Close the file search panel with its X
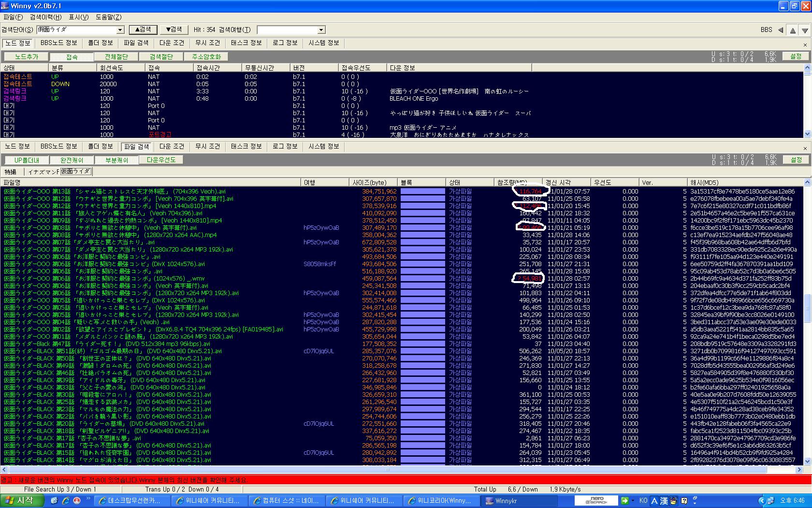812x508 pixels. coord(805,149)
